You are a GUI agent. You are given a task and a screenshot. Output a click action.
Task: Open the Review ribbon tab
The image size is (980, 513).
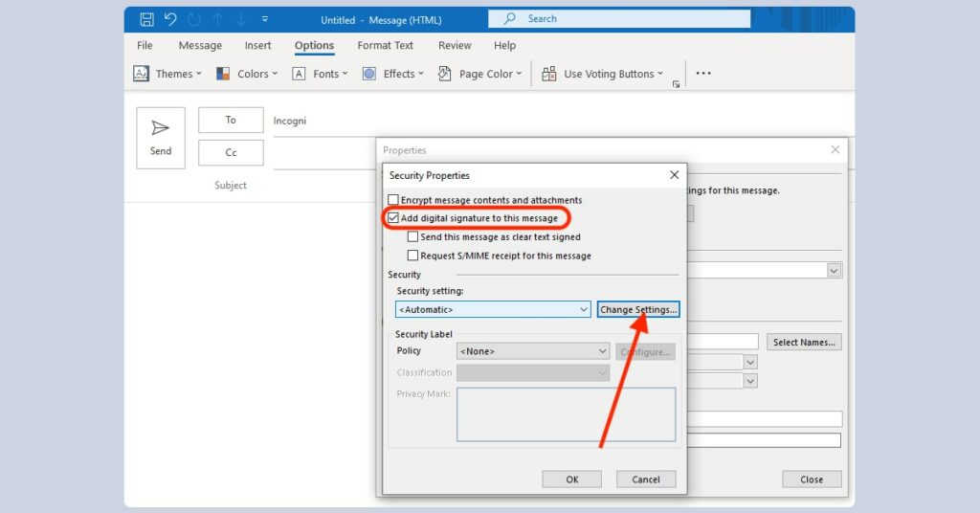click(455, 45)
